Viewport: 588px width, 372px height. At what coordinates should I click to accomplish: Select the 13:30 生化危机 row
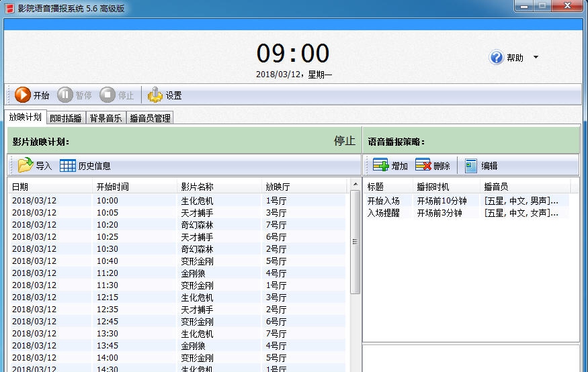click(x=177, y=334)
